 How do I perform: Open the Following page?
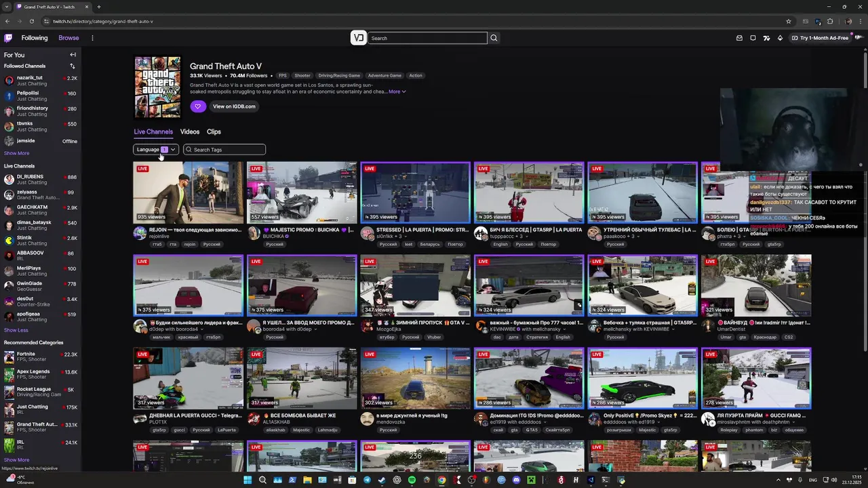(35, 38)
